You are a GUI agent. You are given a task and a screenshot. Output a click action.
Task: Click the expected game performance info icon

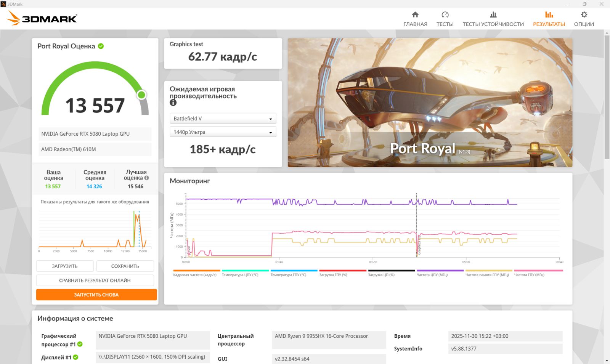(173, 103)
